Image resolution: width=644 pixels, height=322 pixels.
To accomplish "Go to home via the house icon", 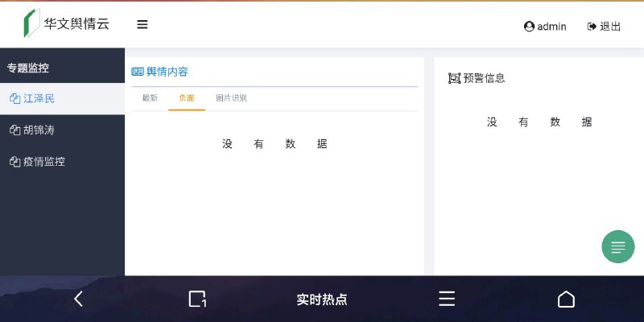I will pos(566,299).
